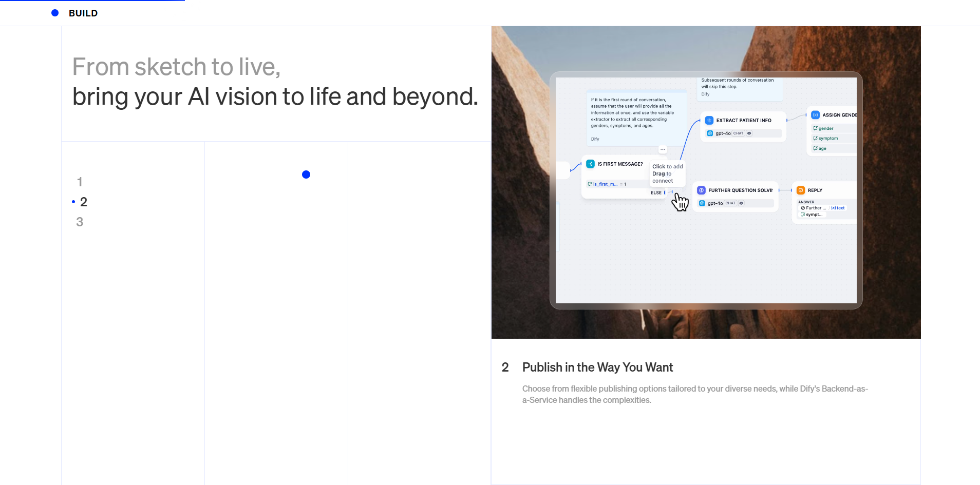Click the 'Publish in the Way You Want' heading
The width and height of the screenshot is (980, 485).
(x=597, y=367)
